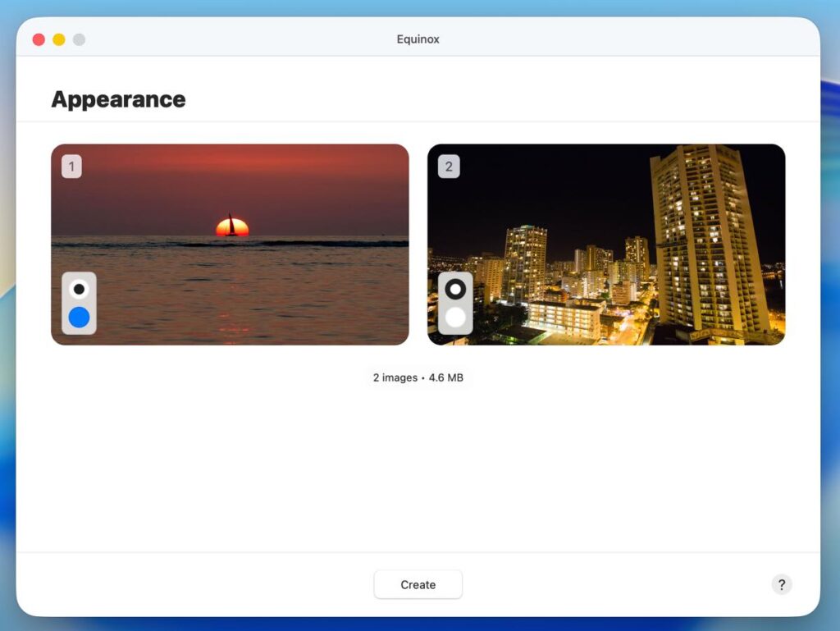The width and height of the screenshot is (840, 631).
Task: Open help with the question mark button
Action: tap(781, 584)
